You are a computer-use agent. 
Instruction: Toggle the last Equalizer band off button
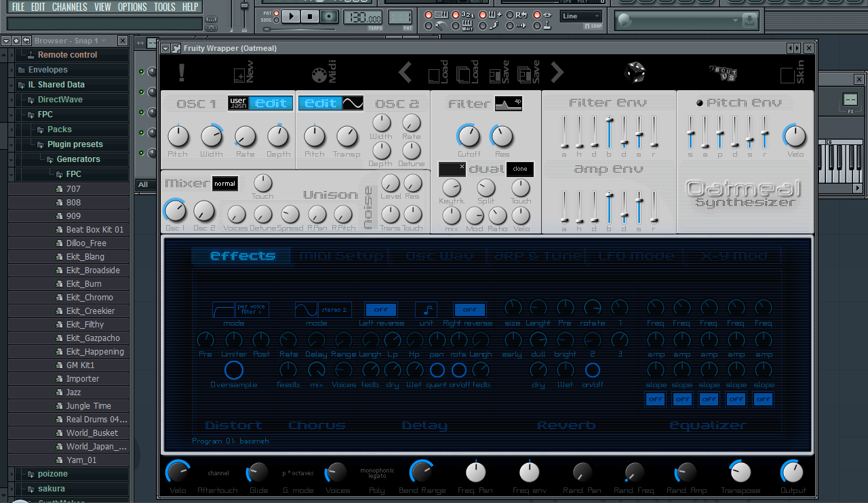[764, 399]
